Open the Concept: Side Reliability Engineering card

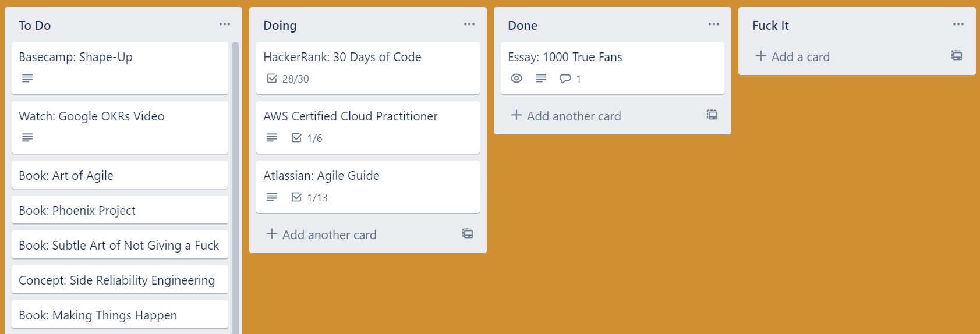[120, 280]
